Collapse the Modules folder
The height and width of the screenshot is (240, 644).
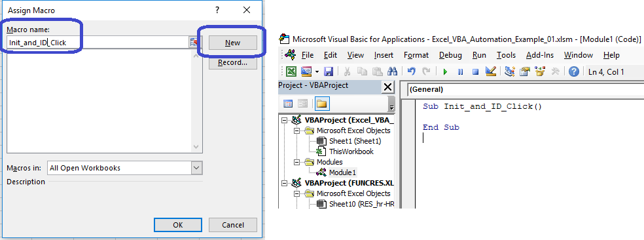296,162
